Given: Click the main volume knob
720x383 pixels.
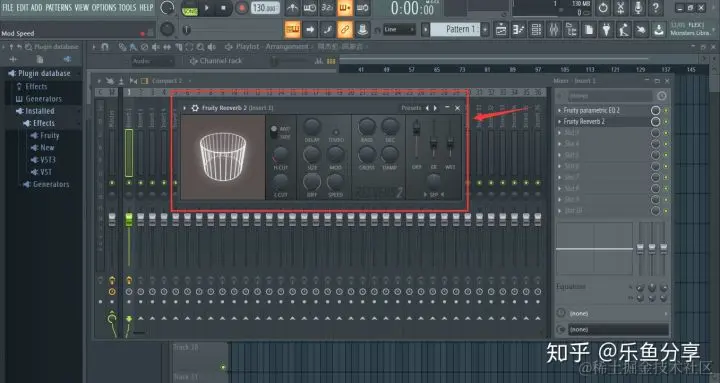Looking at the screenshot, I should 167,8.
